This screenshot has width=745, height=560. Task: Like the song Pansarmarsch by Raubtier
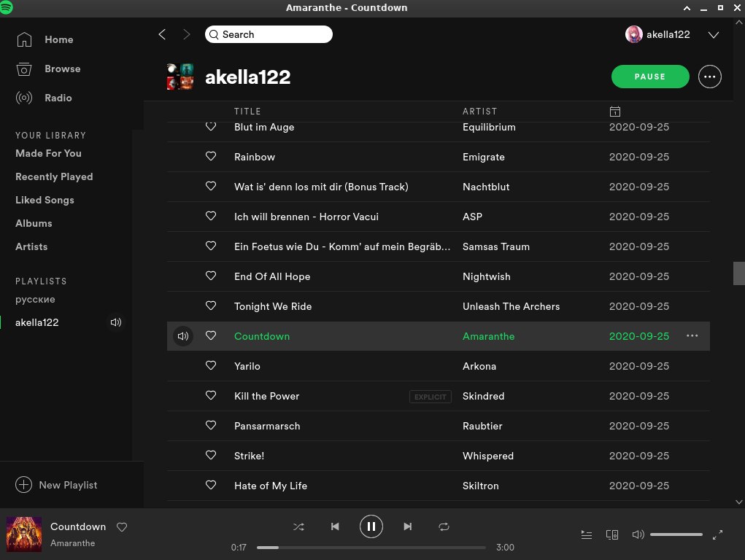[211, 426]
